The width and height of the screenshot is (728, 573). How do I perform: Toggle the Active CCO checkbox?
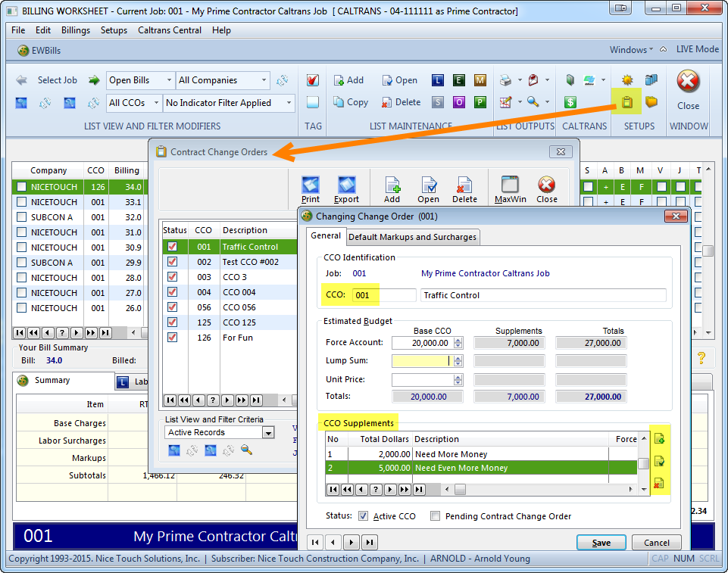coord(363,516)
